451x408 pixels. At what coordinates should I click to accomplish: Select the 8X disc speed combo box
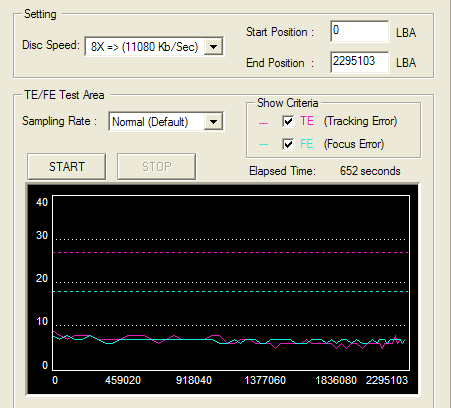coord(154,47)
